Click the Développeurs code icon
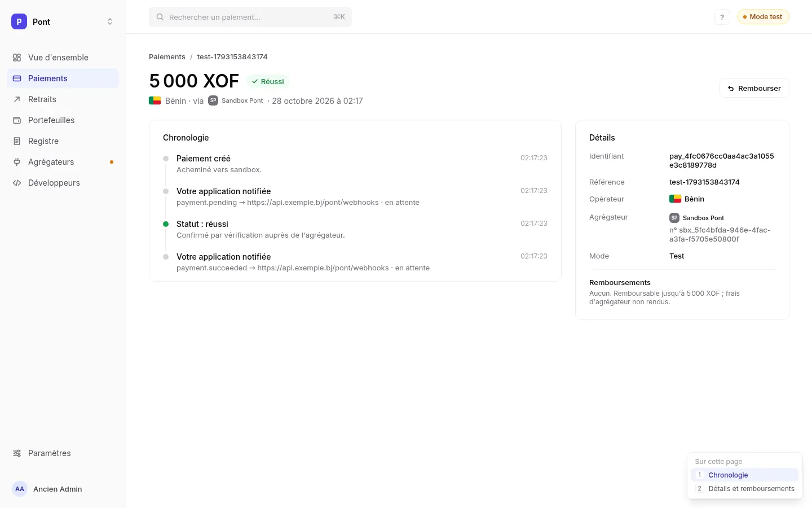Image resolution: width=812 pixels, height=508 pixels. [x=17, y=183]
